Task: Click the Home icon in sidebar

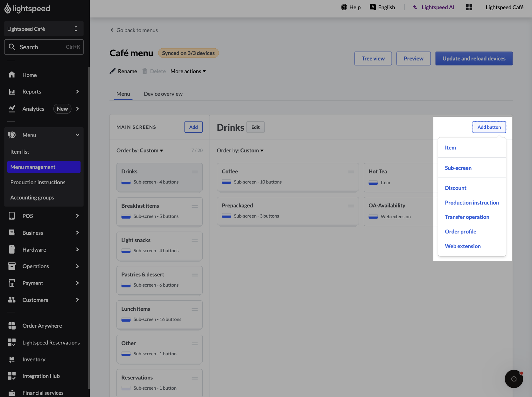Action: 12,75
